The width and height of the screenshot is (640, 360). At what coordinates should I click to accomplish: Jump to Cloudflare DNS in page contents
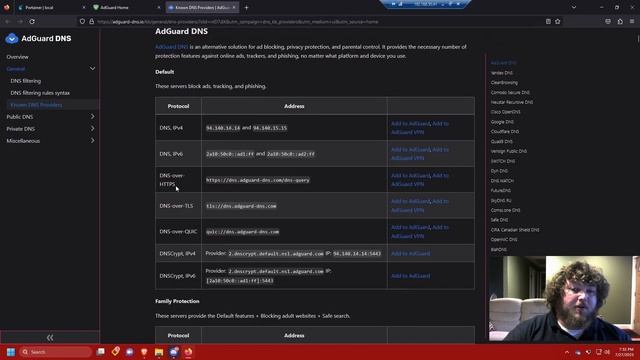click(x=505, y=131)
